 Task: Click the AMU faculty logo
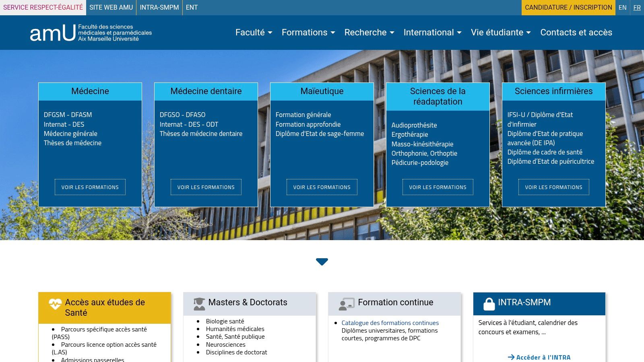[91, 33]
